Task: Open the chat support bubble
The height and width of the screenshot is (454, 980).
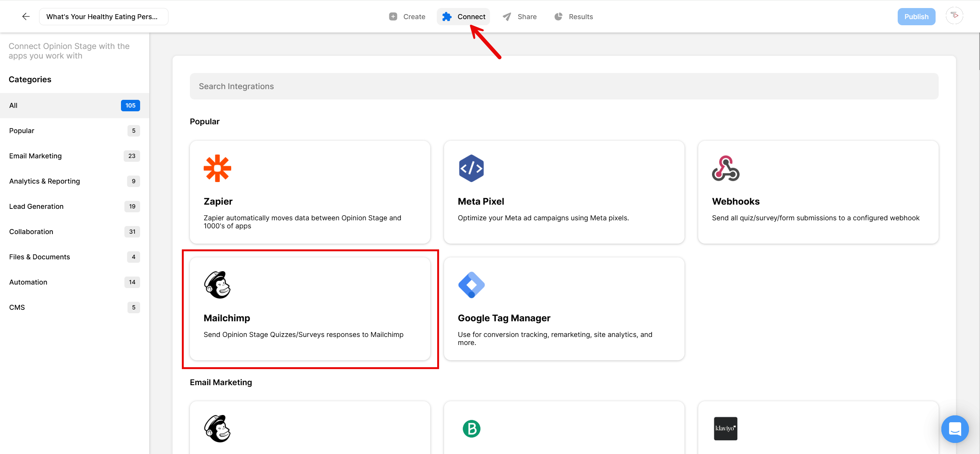Action: pos(955,429)
